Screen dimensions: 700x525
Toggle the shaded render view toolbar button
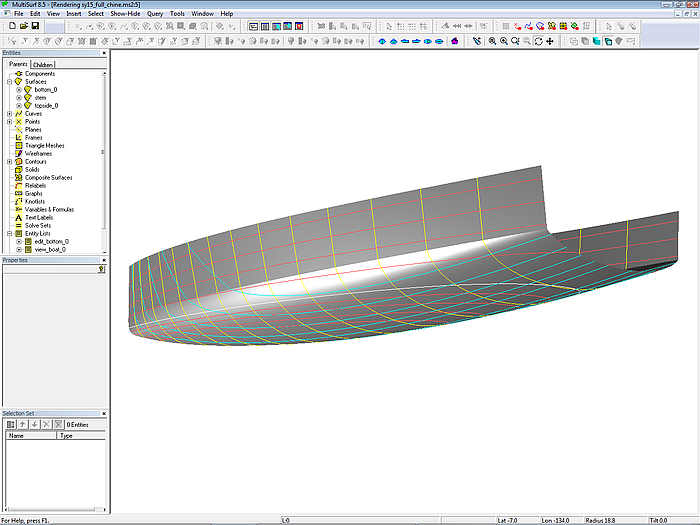pyautogui.click(x=594, y=41)
